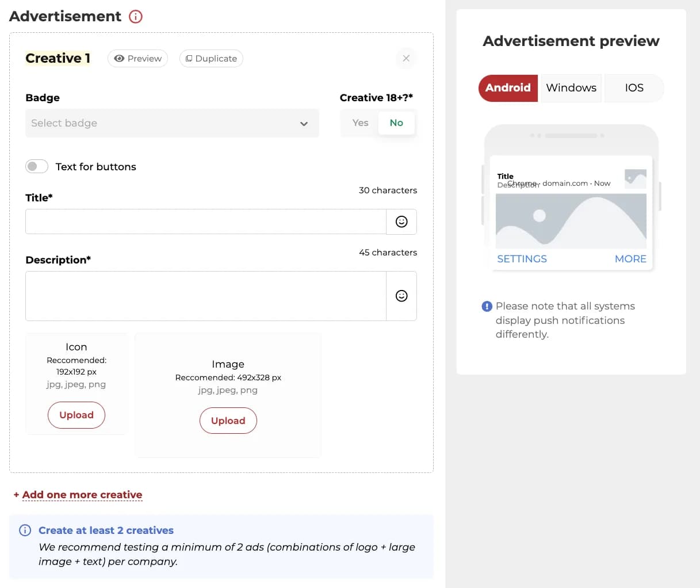
Task: Click the Creative 1 heading
Action: [x=58, y=58]
